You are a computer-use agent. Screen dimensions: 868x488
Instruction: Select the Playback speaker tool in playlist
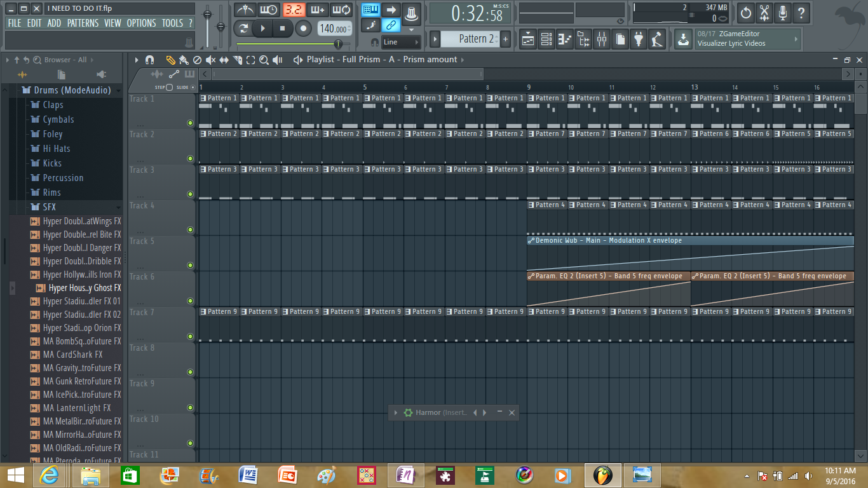click(278, 60)
